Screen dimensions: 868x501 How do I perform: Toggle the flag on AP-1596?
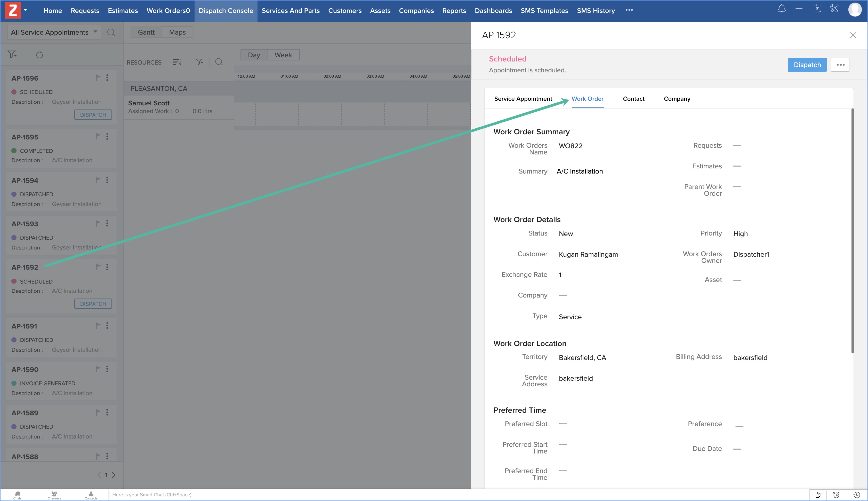(98, 78)
